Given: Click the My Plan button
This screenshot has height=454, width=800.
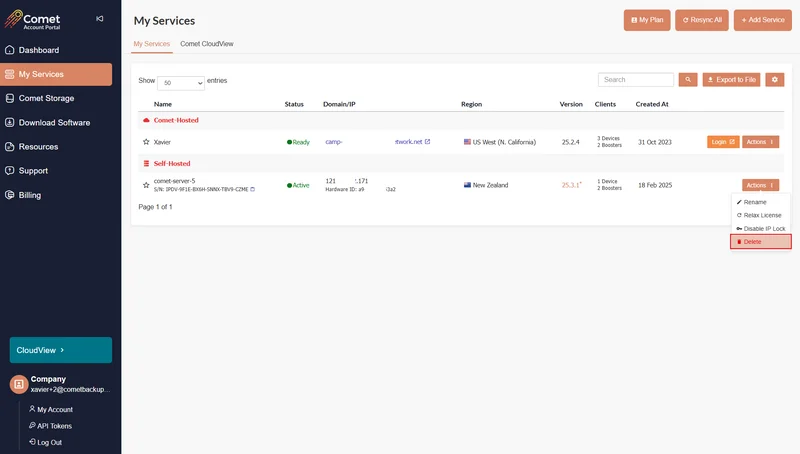Looking at the screenshot, I should point(647,20).
